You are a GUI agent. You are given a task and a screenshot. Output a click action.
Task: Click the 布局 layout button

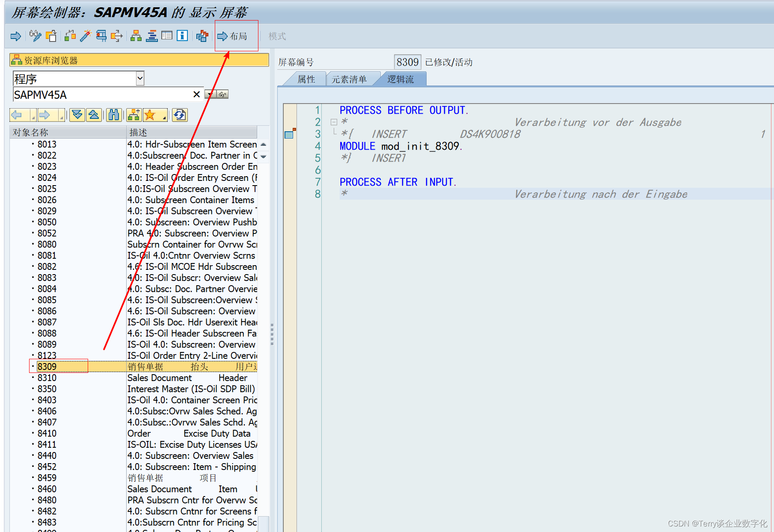point(233,36)
